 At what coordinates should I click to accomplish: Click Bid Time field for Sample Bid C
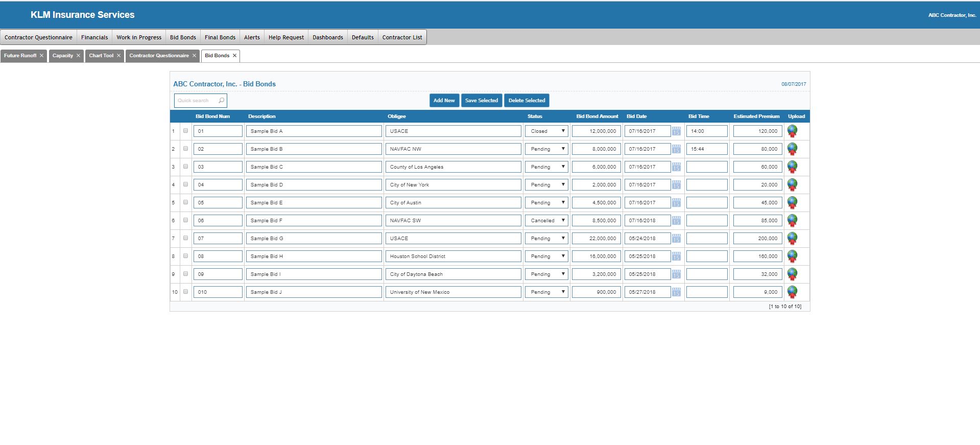pos(707,167)
